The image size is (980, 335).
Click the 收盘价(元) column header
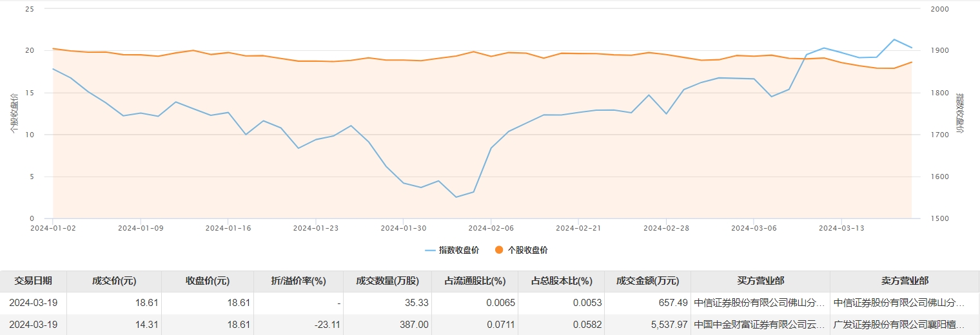208,281
